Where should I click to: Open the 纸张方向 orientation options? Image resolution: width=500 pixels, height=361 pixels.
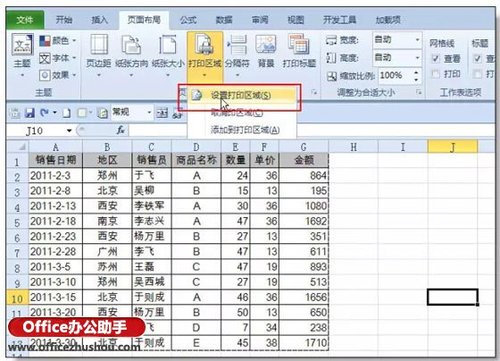131,55
